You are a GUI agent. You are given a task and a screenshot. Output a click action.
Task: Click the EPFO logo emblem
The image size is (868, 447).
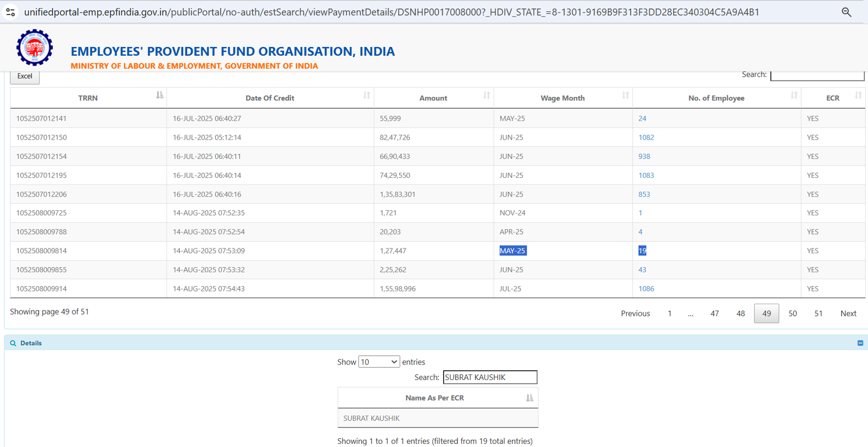(35, 47)
